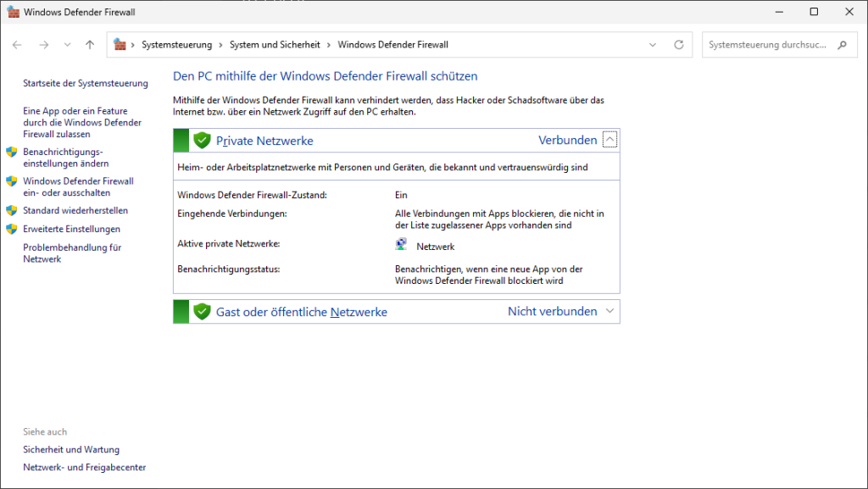This screenshot has height=489, width=868.
Task: Open Erweiterte Einstellungen link
Action: point(71,229)
